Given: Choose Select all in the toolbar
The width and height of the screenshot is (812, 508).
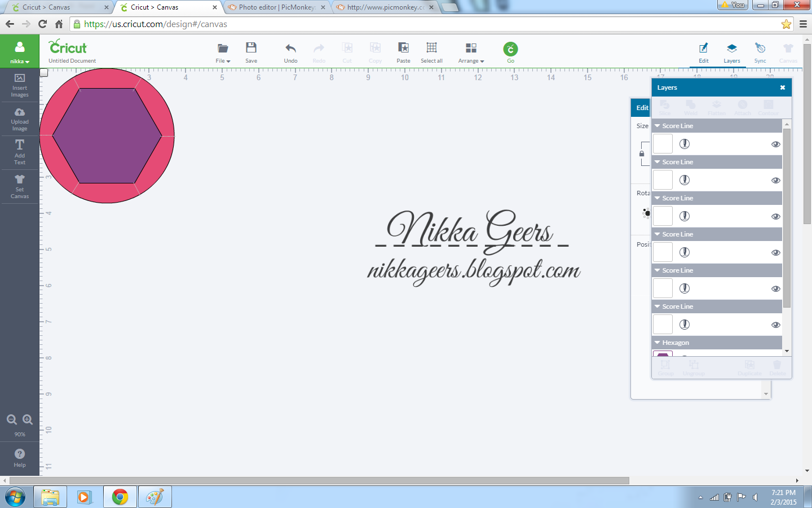Looking at the screenshot, I should [x=431, y=52].
